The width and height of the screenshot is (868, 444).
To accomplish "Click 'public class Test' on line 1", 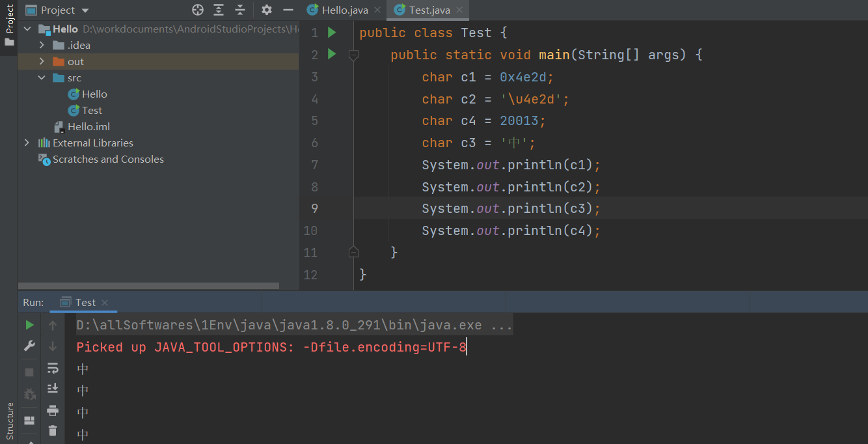I will 425,33.
